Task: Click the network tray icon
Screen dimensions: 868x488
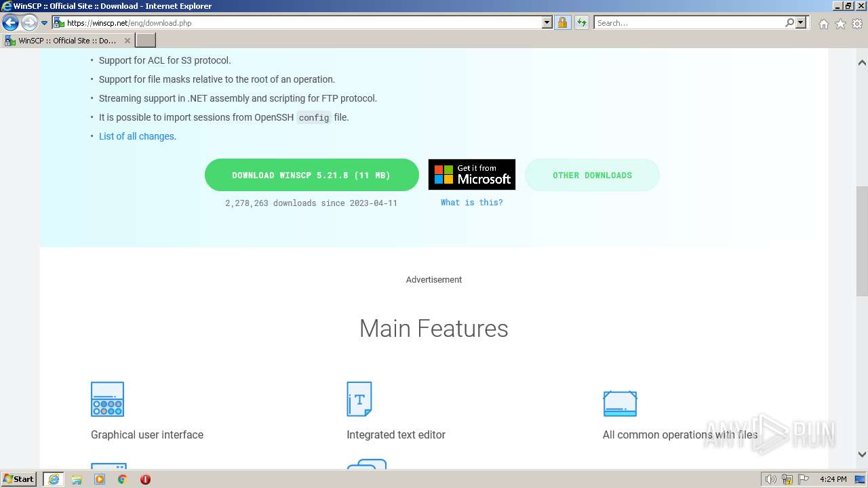Action: [787, 479]
